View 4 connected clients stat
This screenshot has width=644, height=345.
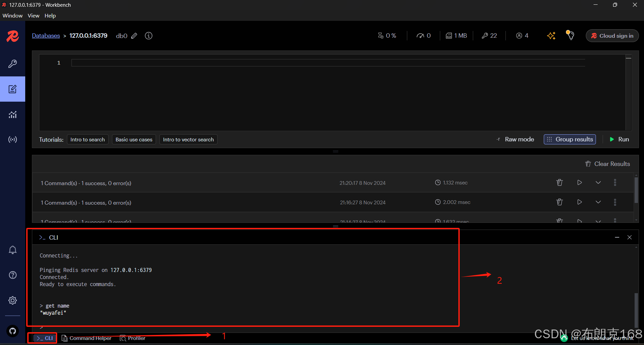522,36
